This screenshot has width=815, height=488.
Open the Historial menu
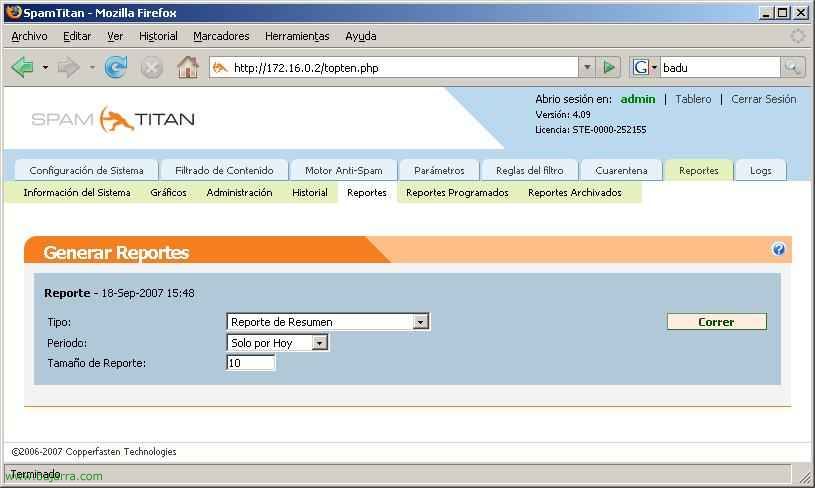[158, 36]
